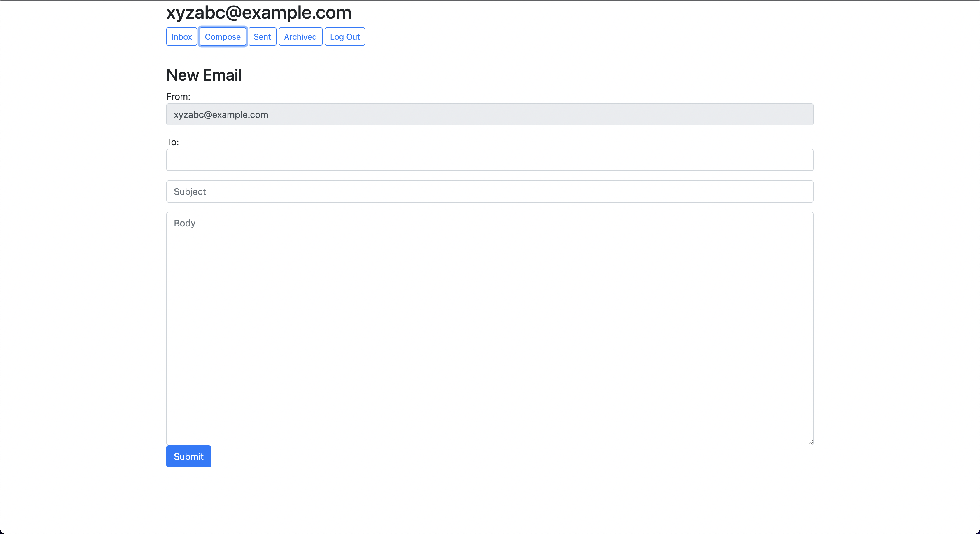The width and height of the screenshot is (980, 534).
Task: Click the From: label
Action: 178,97
